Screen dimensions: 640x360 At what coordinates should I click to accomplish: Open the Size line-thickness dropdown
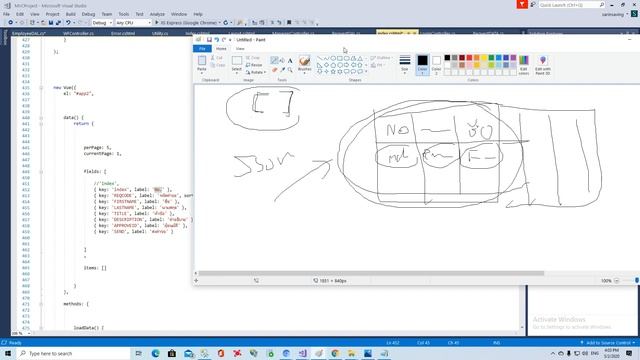click(404, 64)
